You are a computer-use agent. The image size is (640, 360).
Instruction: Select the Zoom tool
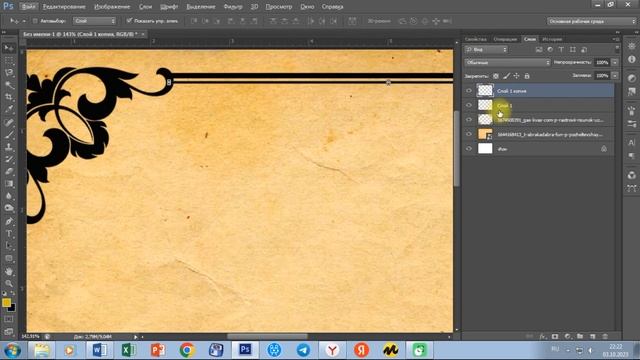pos(9,284)
